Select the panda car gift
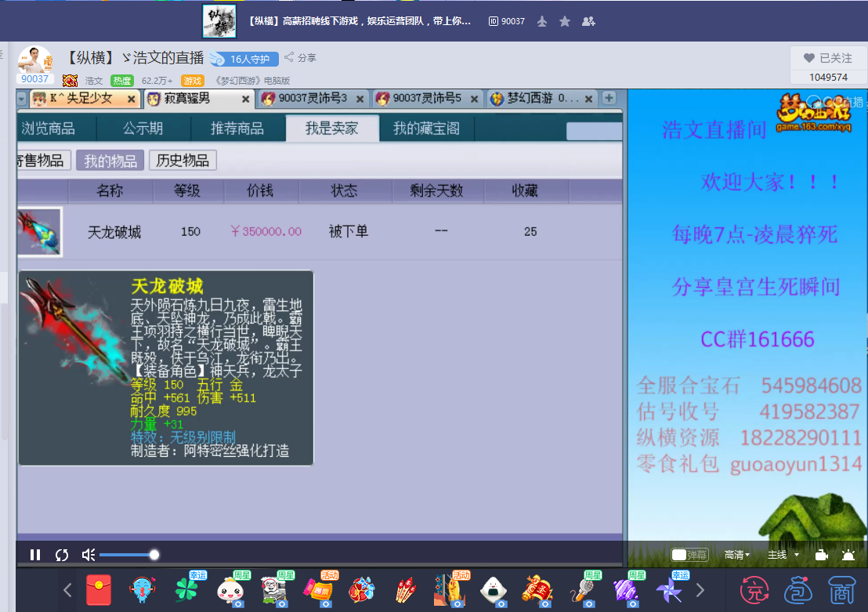 point(274,591)
